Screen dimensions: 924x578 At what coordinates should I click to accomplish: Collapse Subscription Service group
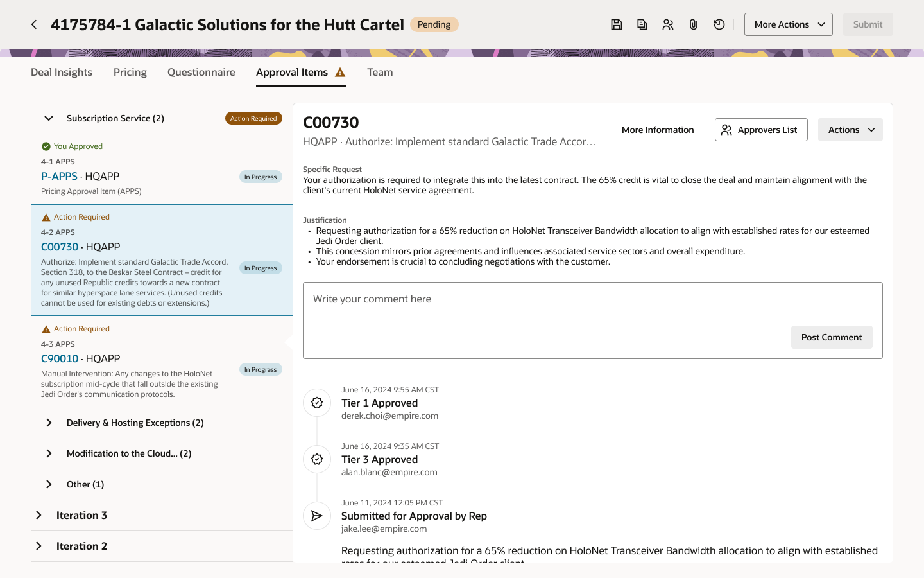[x=49, y=118]
